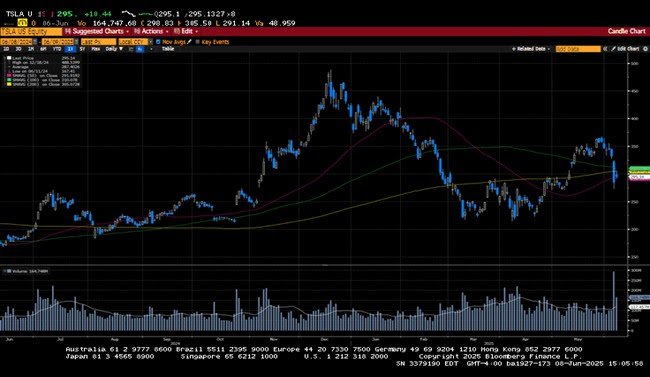650x377 pixels.
Task: Switch to the Table view
Action: (x=168, y=49)
